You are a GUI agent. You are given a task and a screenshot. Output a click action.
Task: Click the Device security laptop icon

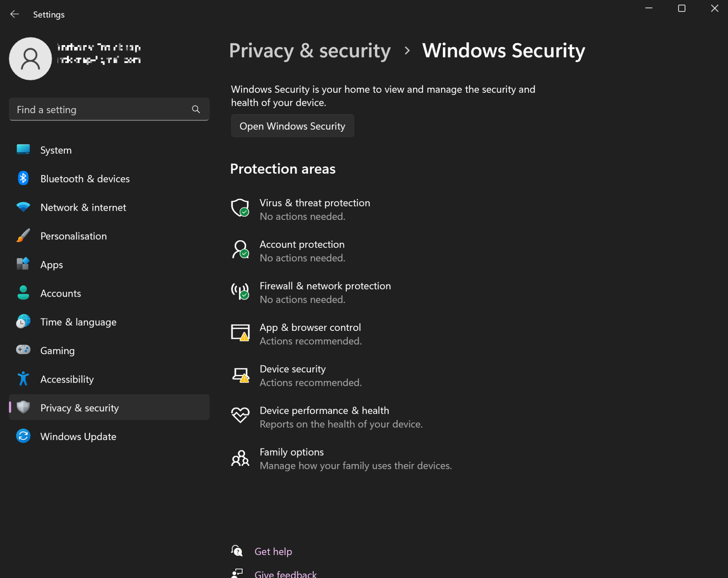coord(241,375)
